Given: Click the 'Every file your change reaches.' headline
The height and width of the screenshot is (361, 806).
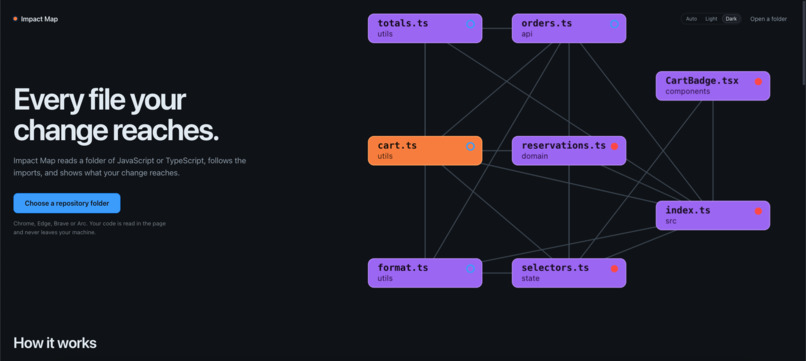Looking at the screenshot, I should pyautogui.click(x=116, y=115).
